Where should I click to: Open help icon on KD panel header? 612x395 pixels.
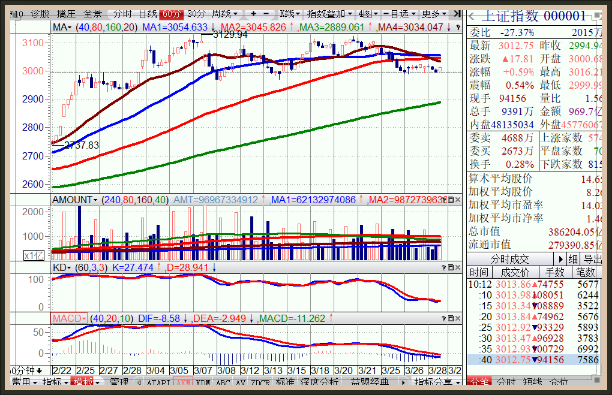click(443, 268)
